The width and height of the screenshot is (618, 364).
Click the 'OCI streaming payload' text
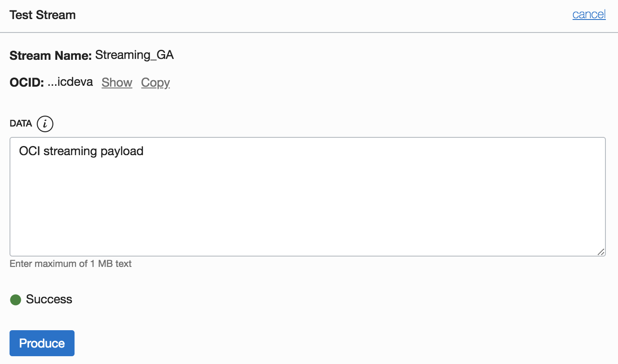click(81, 151)
